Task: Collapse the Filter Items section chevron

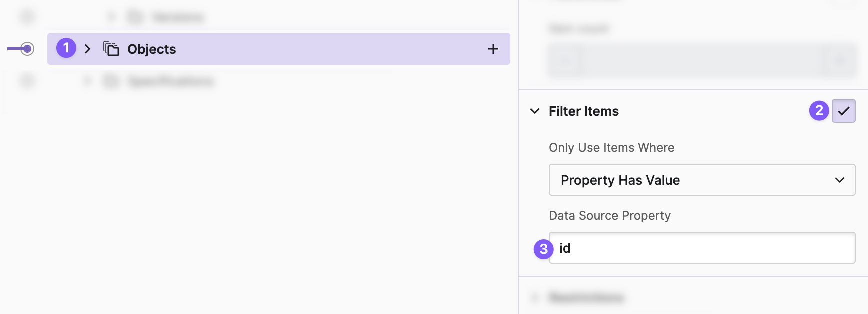Action: (535, 111)
